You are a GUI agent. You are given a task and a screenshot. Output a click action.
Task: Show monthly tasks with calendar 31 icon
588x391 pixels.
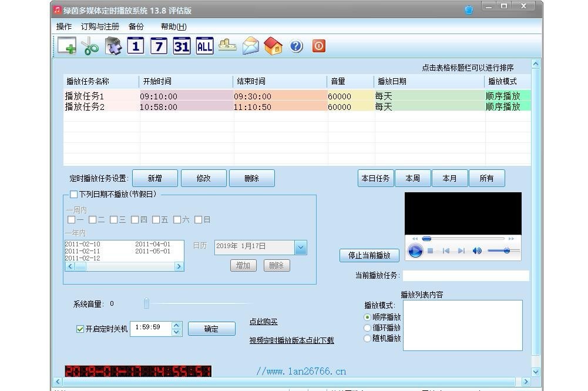point(182,46)
